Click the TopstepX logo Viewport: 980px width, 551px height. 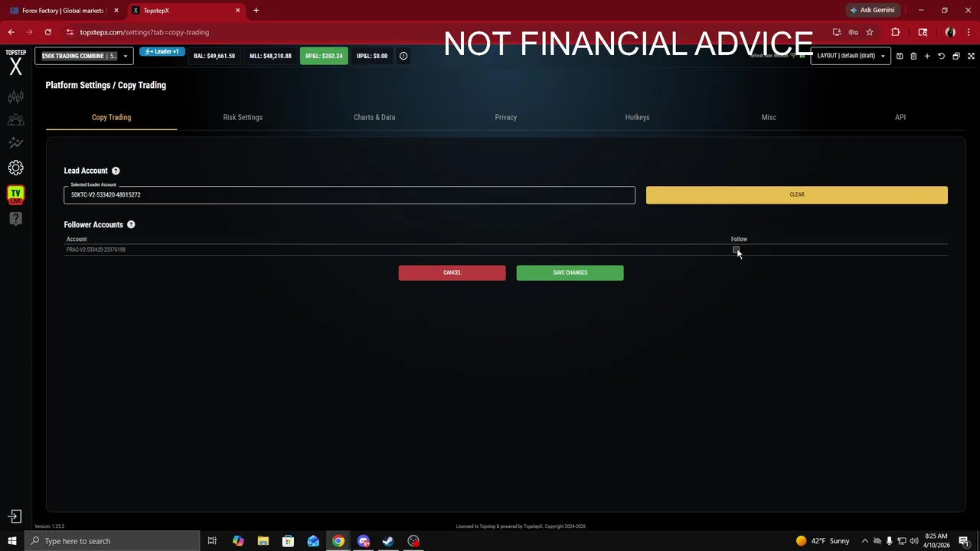(15, 64)
